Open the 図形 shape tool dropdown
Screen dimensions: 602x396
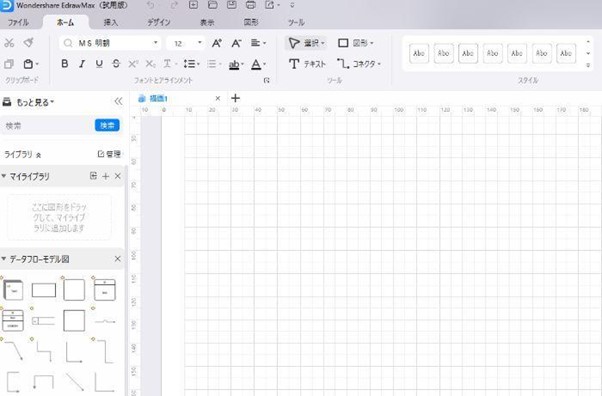coord(355,43)
